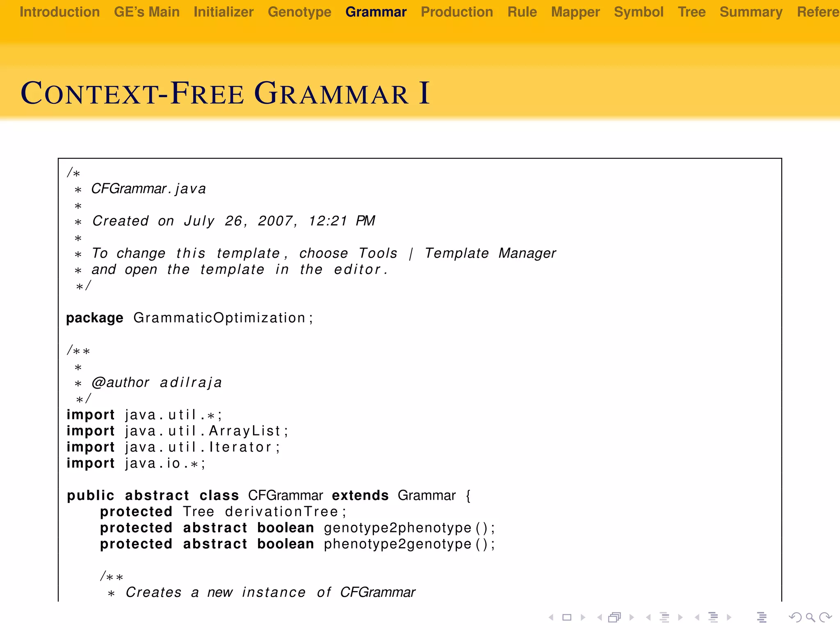This screenshot has width=840, height=630.
Task: Open the Introduction section
Action: (x=59, y=12)
